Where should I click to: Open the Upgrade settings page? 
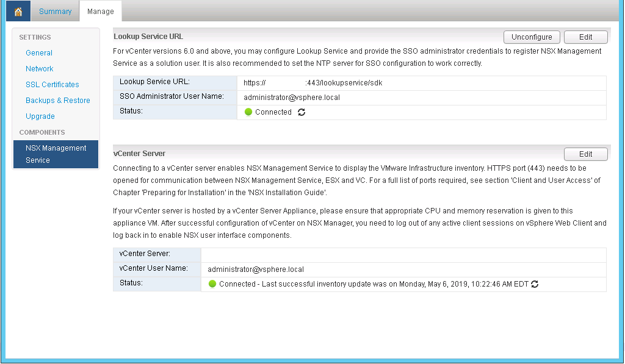tap(40, 116)
